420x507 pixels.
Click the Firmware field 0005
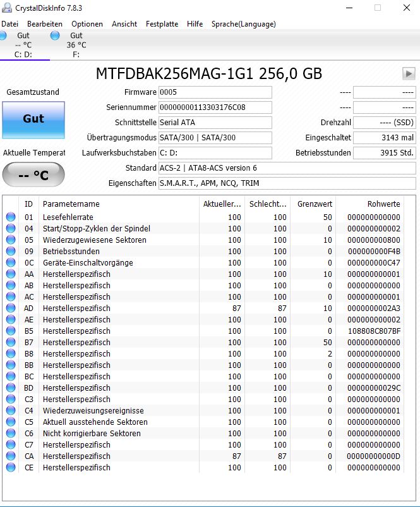coord(215,92)
